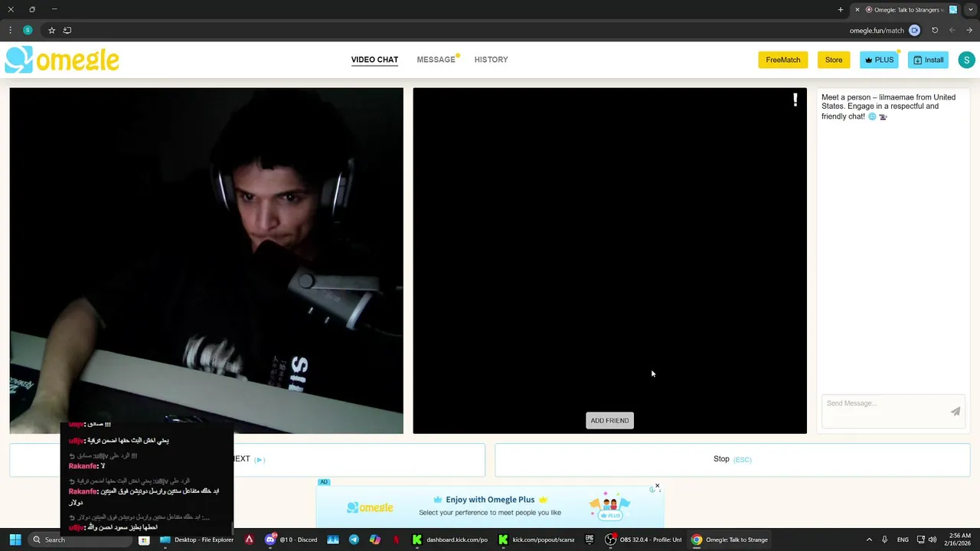Focus the Send Message input field
This screenshot has height=551, width=980.
pos(884,411)
